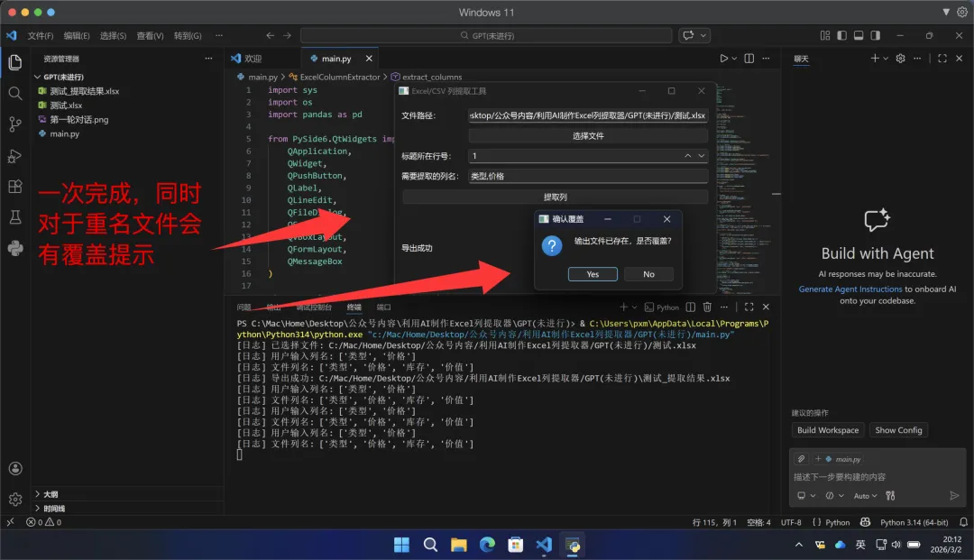The height and width of the screenshot is (560, 974).
Task: Open the 查看(V) menu
Action: coord(150,35)
